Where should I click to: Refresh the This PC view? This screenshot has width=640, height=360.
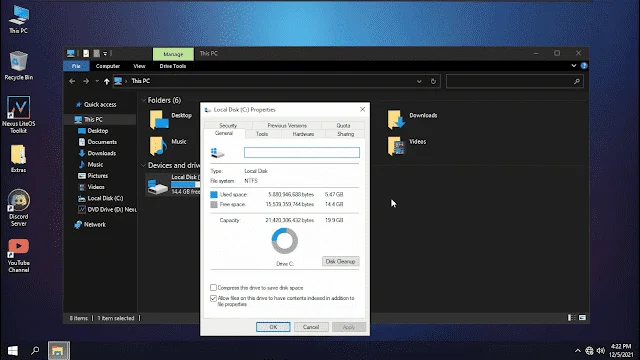tap(433, 81)
